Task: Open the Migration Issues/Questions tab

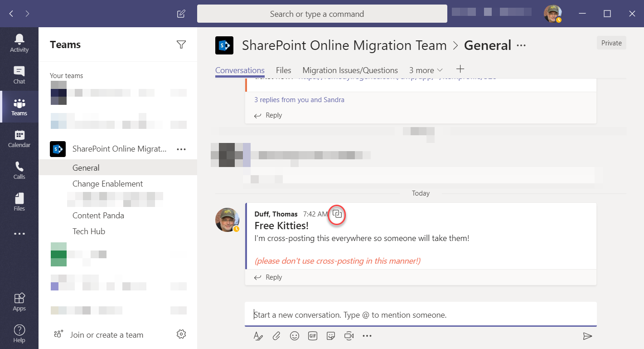Action: 350,70
